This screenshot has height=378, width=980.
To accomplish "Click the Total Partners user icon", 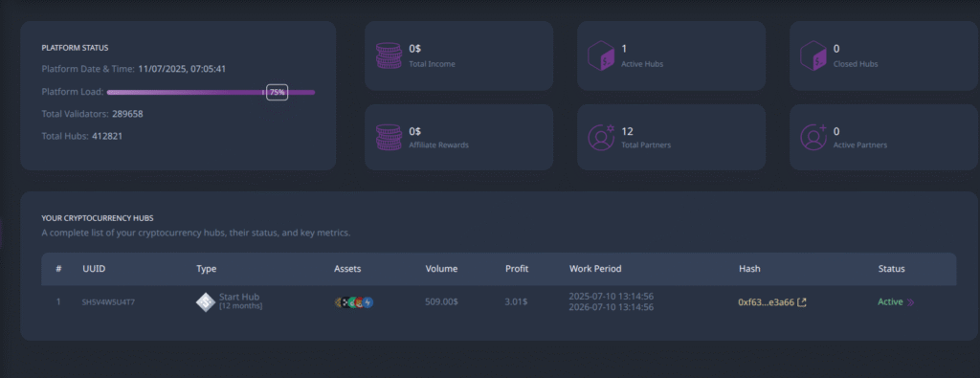I will (601, 138).
